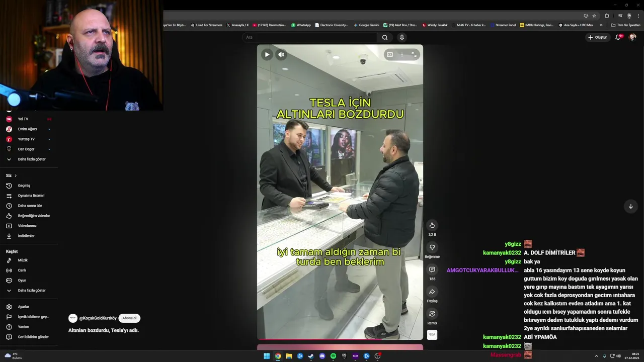Open Tüm Yer İşaretleri bookmarks folder

pos(625,25)
